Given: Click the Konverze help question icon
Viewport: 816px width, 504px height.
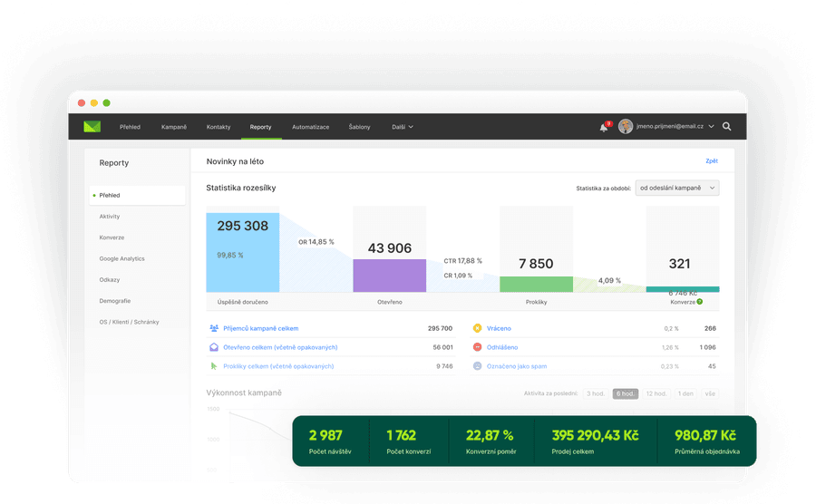Looking at the screenshot, I should [700, 301].
